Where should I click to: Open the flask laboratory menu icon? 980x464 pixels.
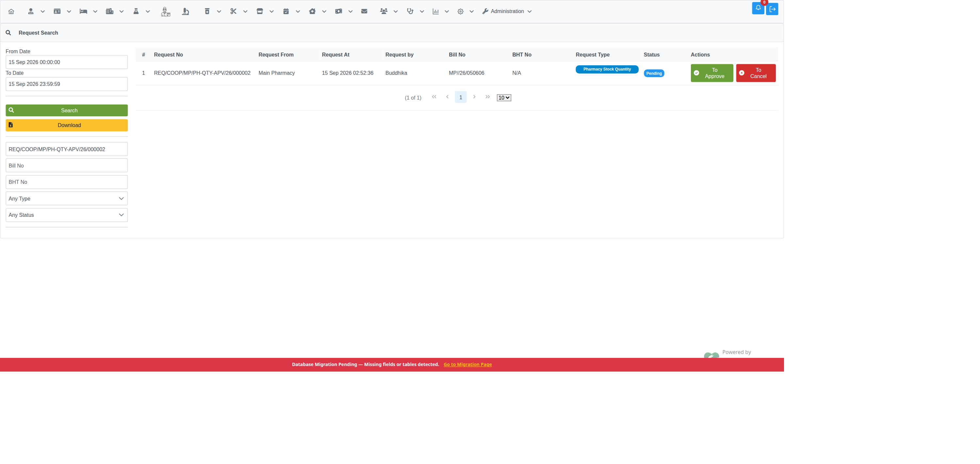[136, 11]
